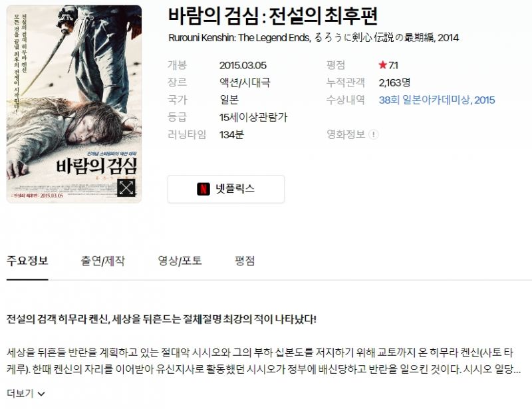Open the 넷플릭스 streaming button
The width and height of the screenshot is (532, 409).
click(226, 189)
